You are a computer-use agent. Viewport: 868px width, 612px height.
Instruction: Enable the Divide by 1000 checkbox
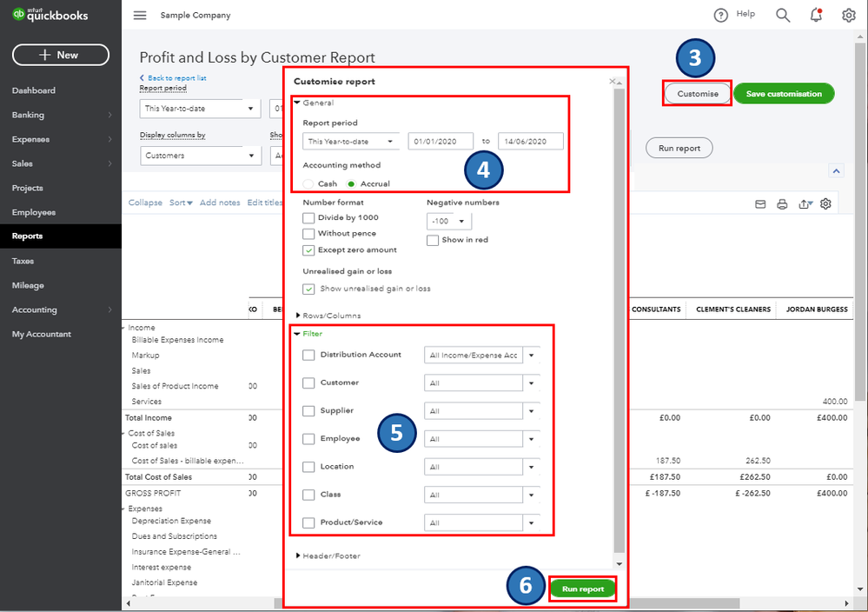308,218
